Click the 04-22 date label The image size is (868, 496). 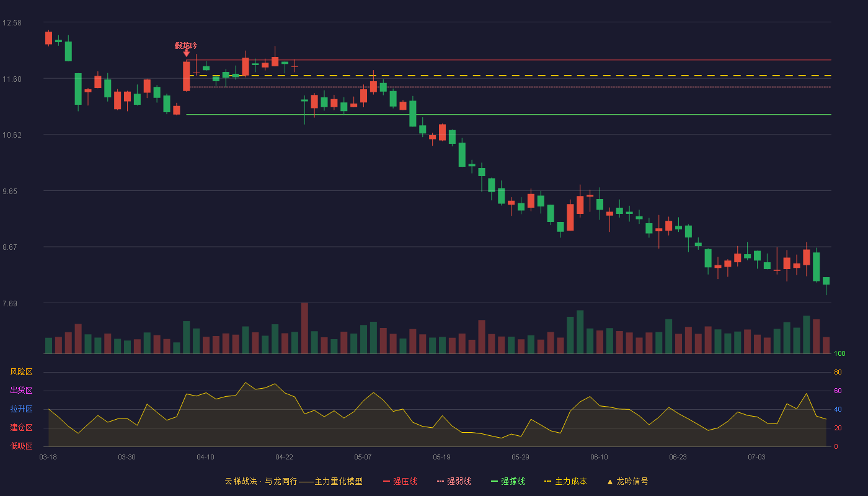click(284, 457)
